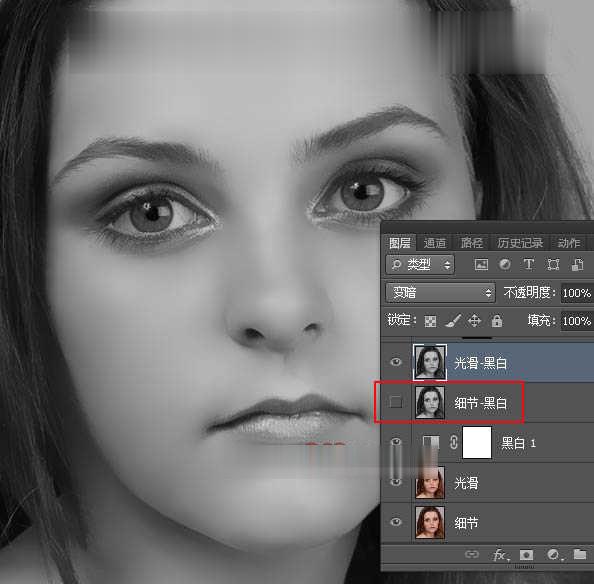Add a layer mask from bottom bar
Image resolution: width=594 pixels, height=584 pixels.
pos(527,555)
